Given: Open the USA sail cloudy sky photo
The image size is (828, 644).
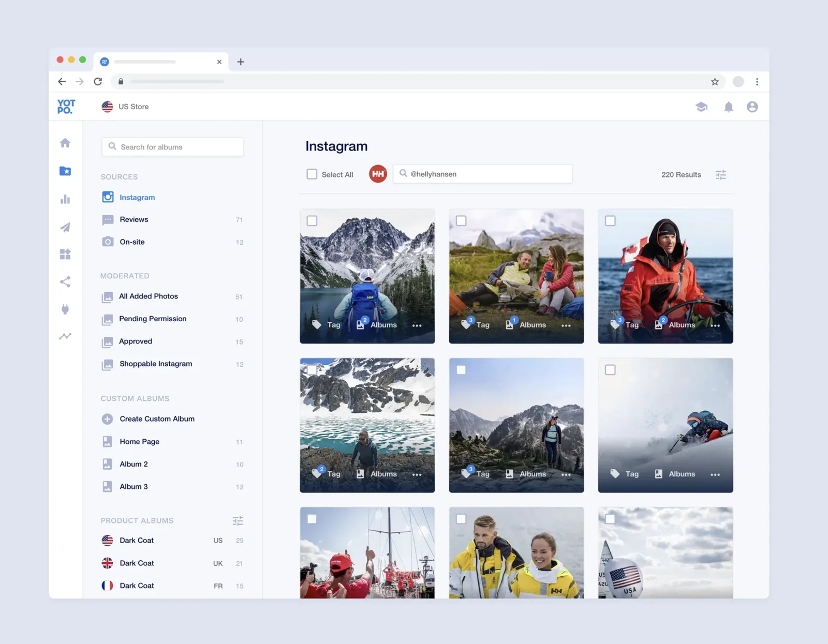Looking at the screenshot, I should pyautogui.click(x=666, y=552).
